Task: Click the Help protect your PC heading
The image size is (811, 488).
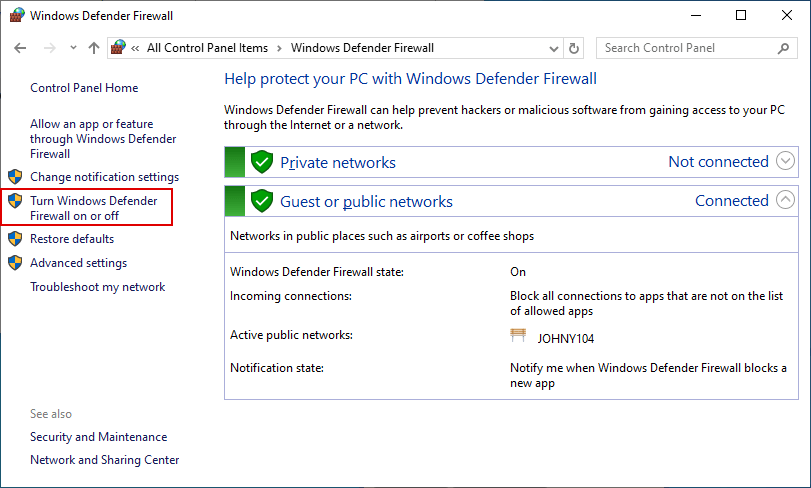Action: (x=410, y=79)
